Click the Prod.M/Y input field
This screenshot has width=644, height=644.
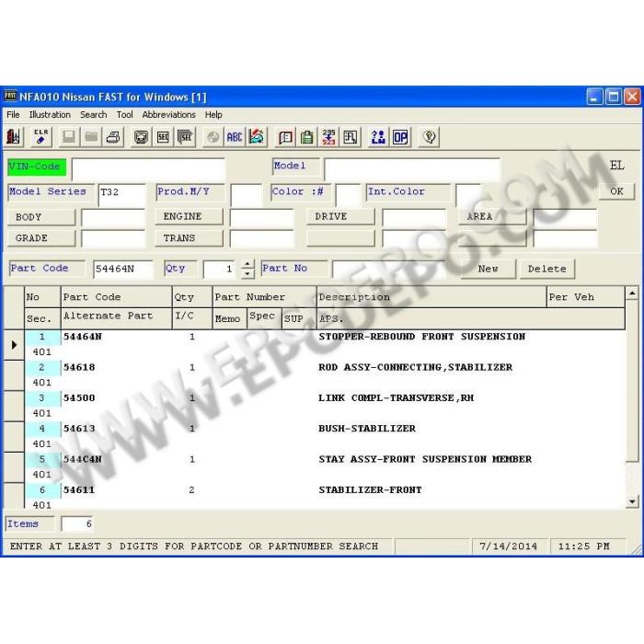[x=246, y=195]
